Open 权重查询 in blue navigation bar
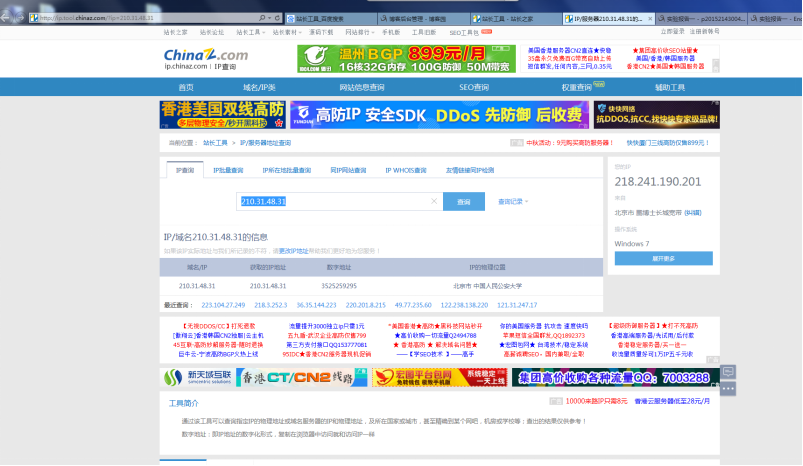 [576, 88]
